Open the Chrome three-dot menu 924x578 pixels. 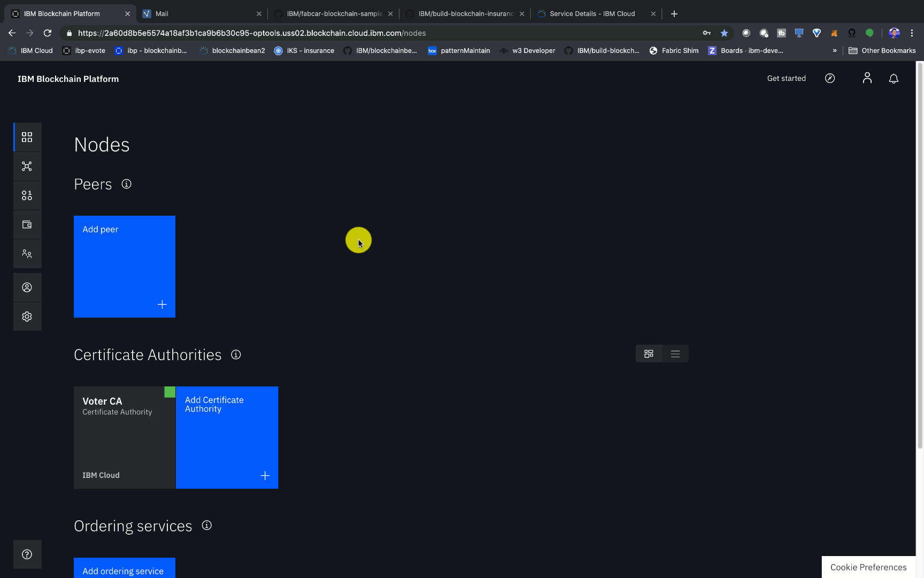pos(912,33)
